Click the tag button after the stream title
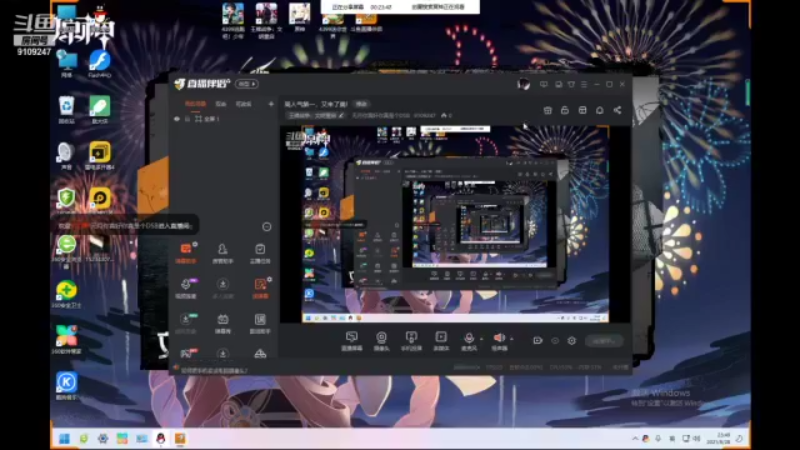This screenshot has width=800, height=450. point(361,104)
